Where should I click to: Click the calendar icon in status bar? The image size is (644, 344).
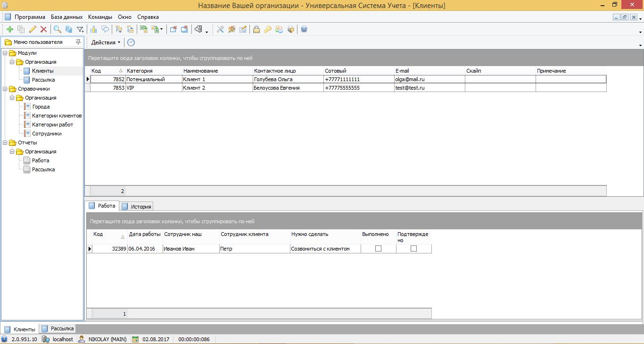[x=136, y=339]
